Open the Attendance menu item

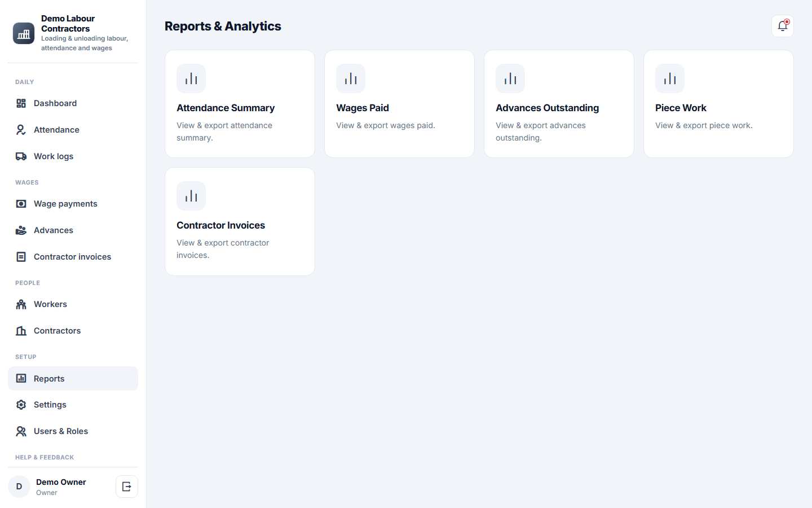pyautogui.click(x=73, y=130)
